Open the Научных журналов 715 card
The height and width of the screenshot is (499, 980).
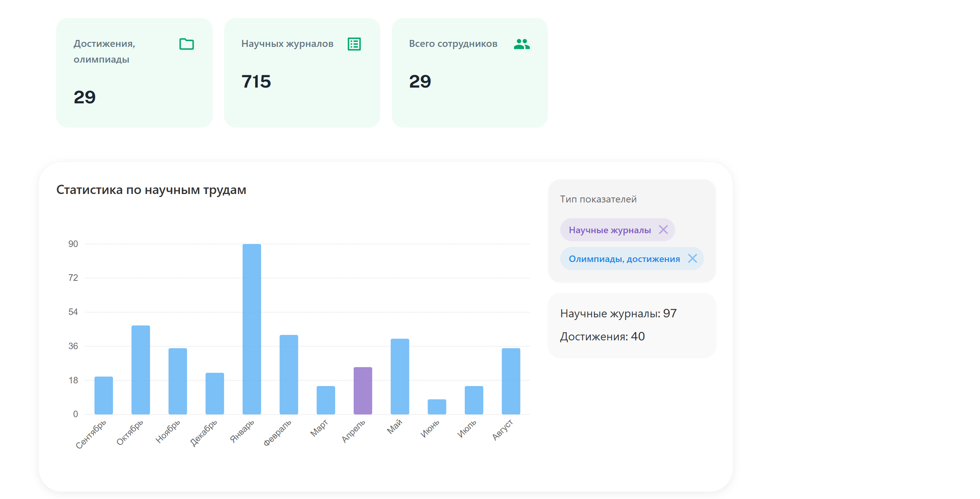tap(302, 73)
